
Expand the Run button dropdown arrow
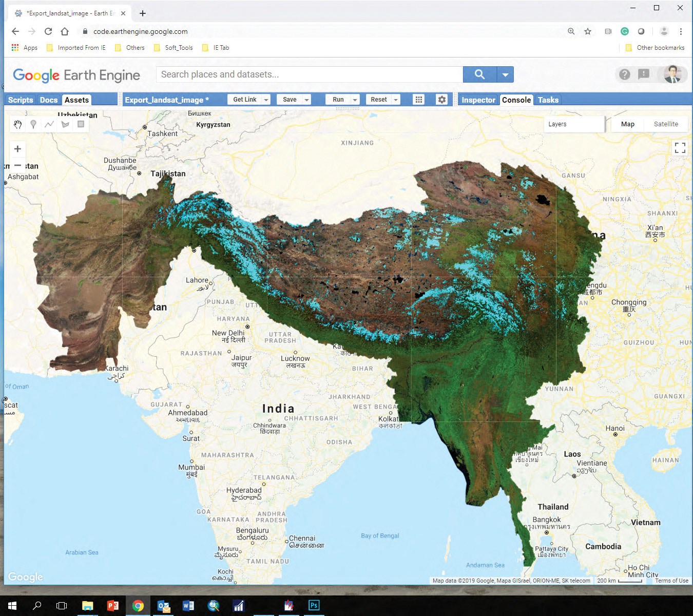tap(355, 100)
